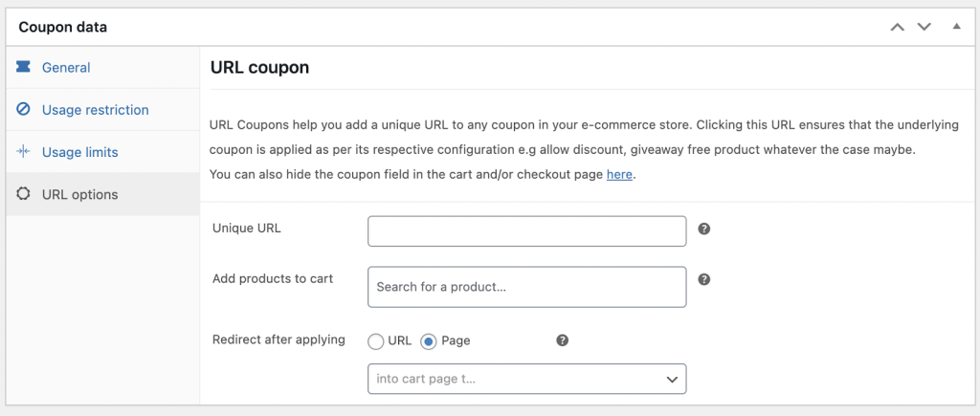Screen dimensions: 980x416
Task: Focus the Unique URL text field
Action: point(527,231)
